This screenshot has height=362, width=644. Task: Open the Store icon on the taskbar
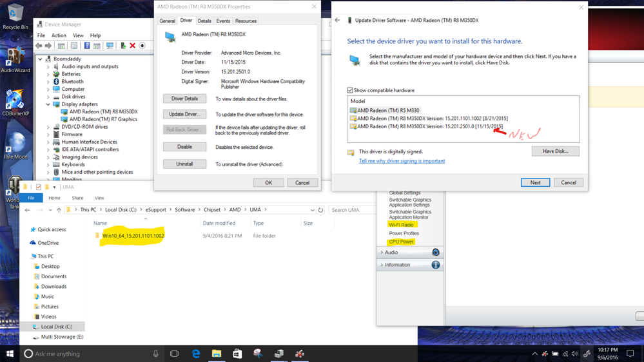(x=237, y=354)
